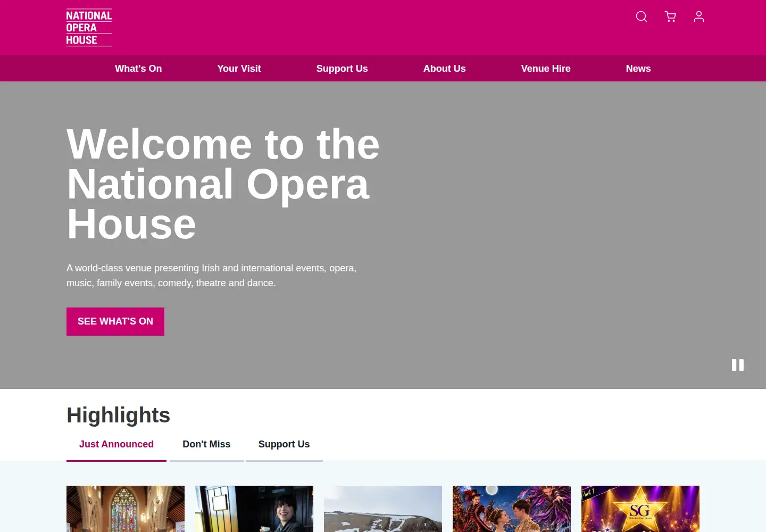The height and width of the screenshot is (532, 766).
Task: Go to the News page
Action: coord(638,69)
